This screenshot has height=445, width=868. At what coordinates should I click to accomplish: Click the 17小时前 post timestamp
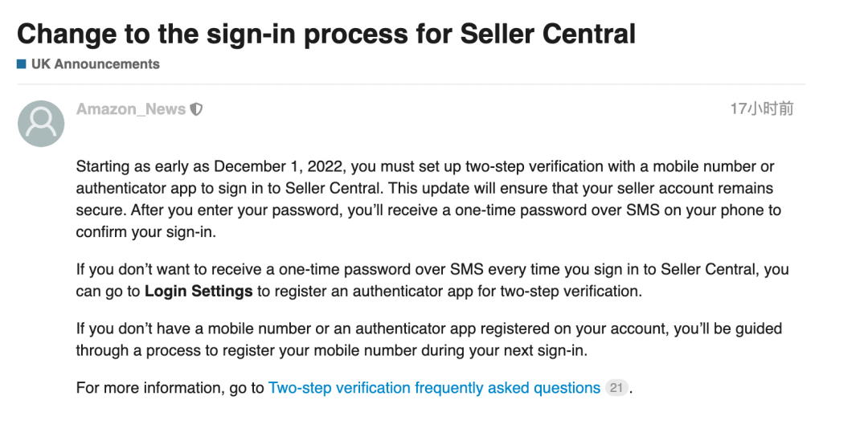(x=761, y=109)
